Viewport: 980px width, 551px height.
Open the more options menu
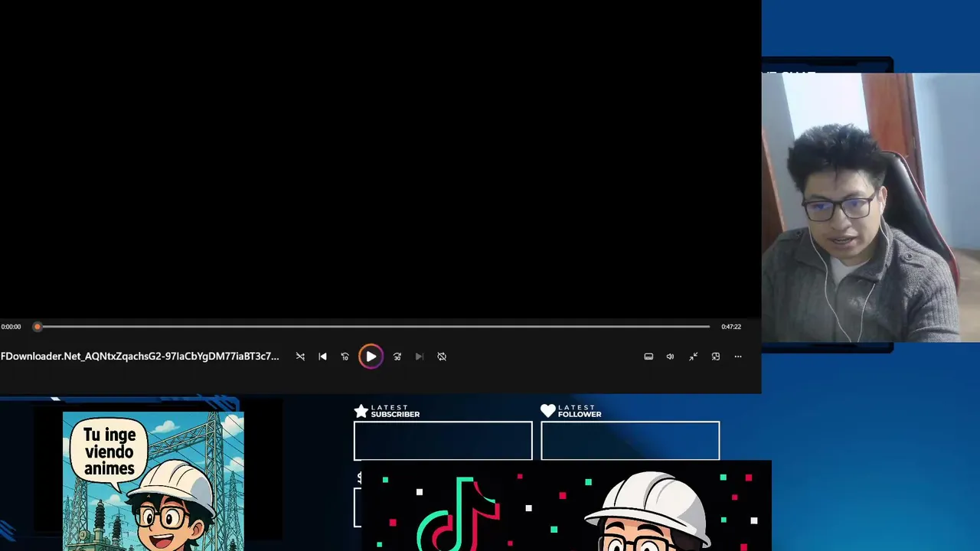738,357
